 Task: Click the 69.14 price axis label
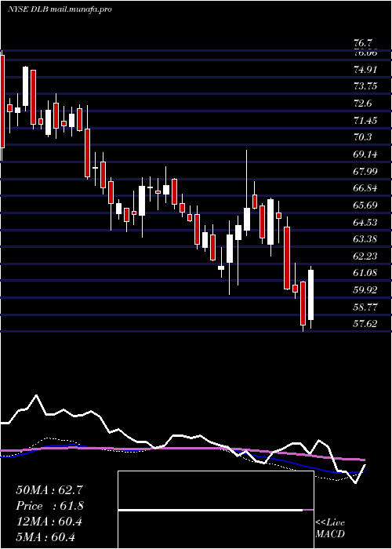tap(365, 154)
